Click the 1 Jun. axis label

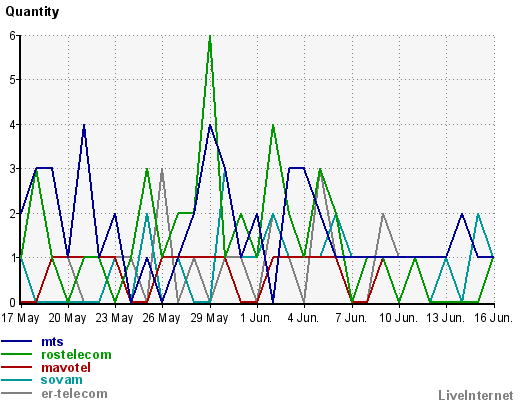click(x=256, y=318)
